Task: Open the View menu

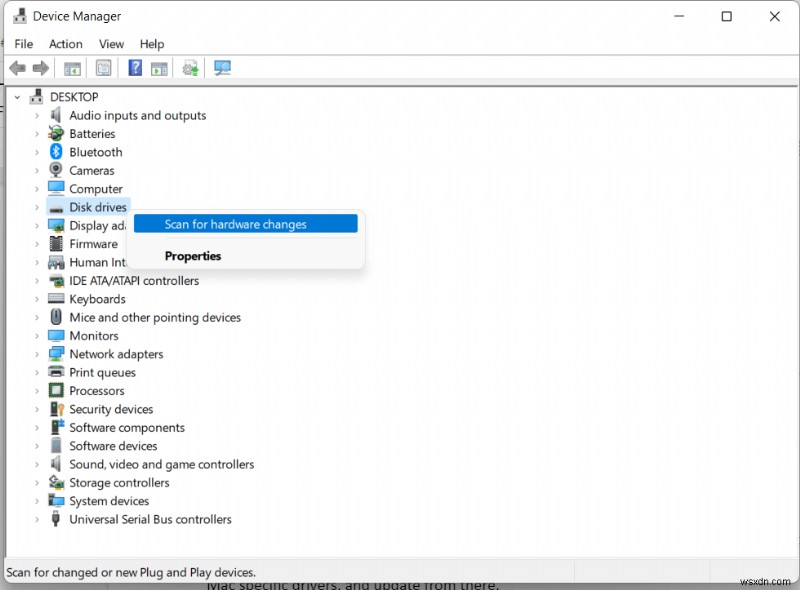Action: (x=111, y=44)
